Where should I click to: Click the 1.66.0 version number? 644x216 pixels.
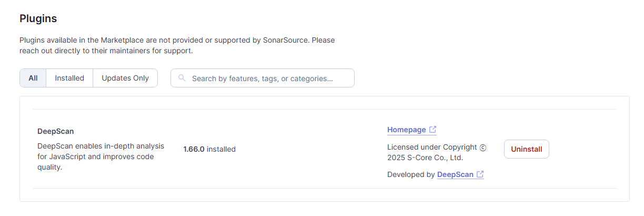click(x=194, y=149)
